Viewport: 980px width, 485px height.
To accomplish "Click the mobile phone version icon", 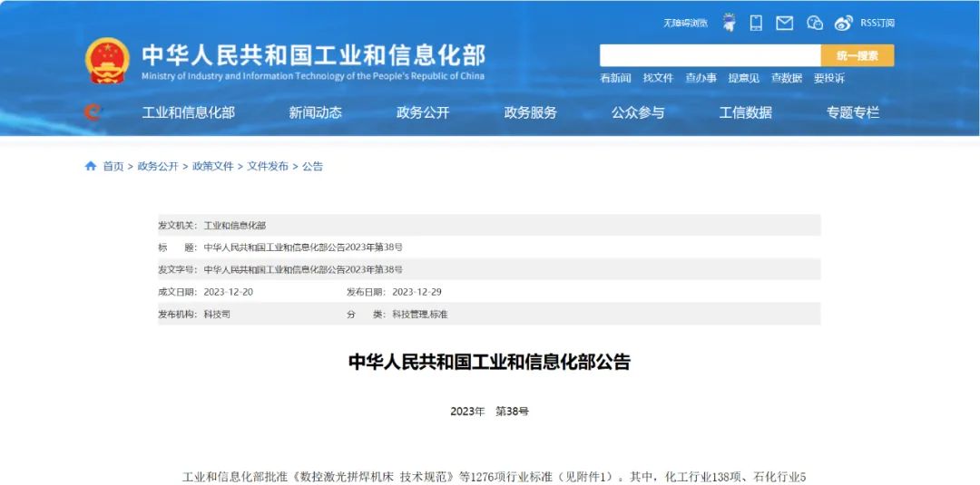I will [756, 23].
